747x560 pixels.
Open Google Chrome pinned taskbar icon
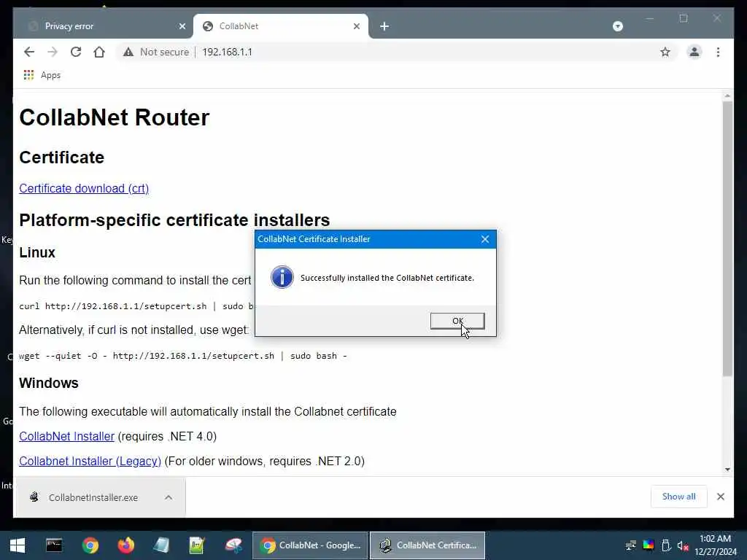click(x=90, y=545)
